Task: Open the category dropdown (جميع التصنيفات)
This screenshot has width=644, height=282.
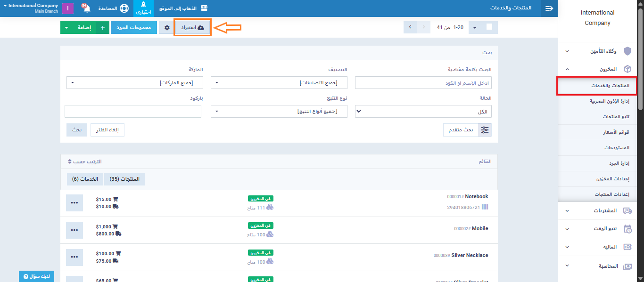Action: 279,83
